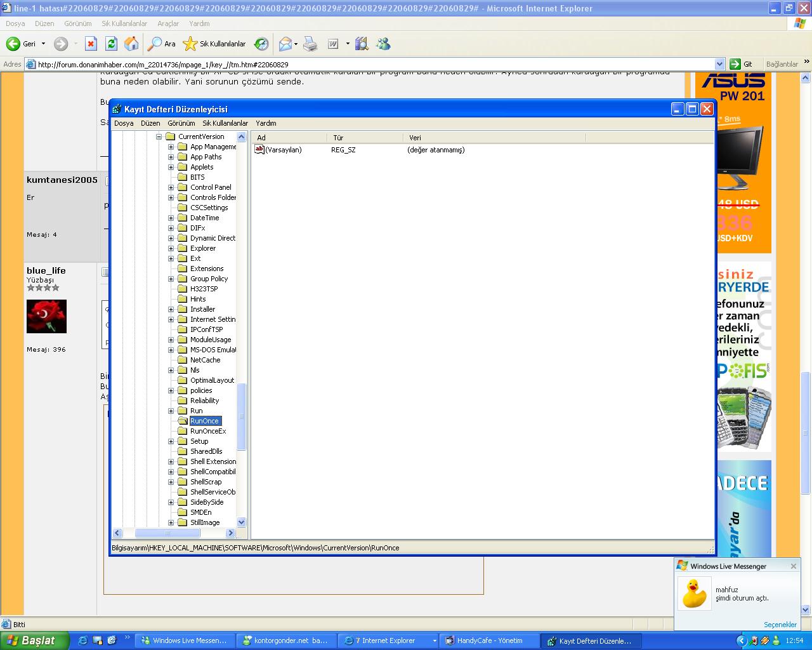Open the Edit with Word dropdown arrow

point(348,44)
